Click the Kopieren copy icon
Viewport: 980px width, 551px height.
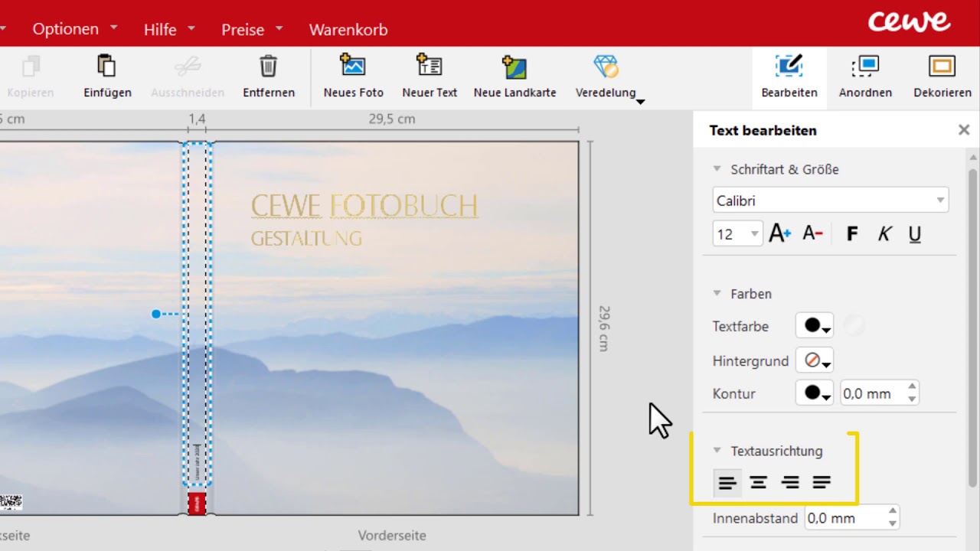[31, 66]
